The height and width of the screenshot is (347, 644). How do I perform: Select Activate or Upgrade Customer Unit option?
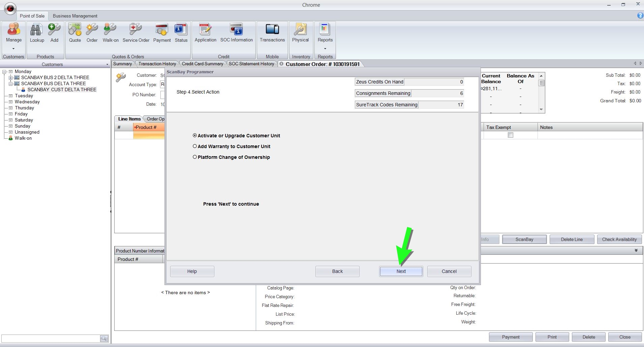[195, 136]
